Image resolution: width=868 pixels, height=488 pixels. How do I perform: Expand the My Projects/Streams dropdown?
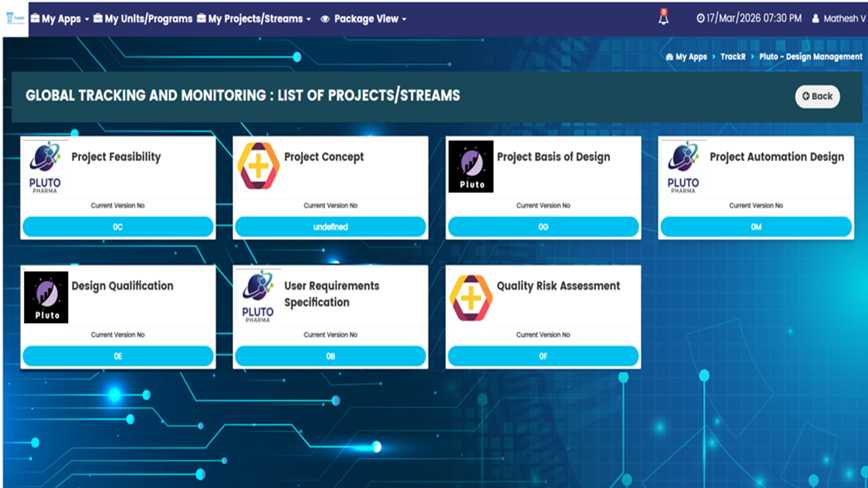[254, 19]
